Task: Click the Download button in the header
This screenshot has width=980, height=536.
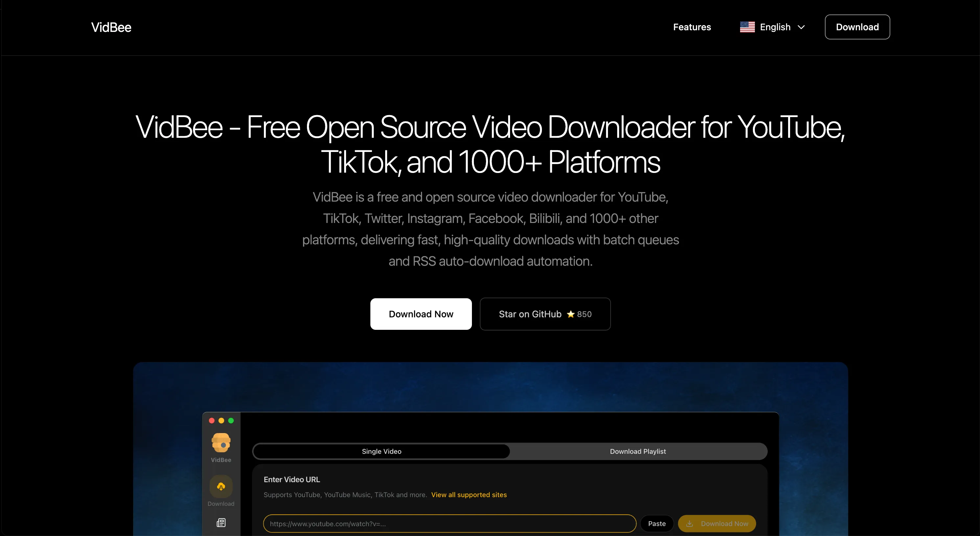Action: coord(857,27)
